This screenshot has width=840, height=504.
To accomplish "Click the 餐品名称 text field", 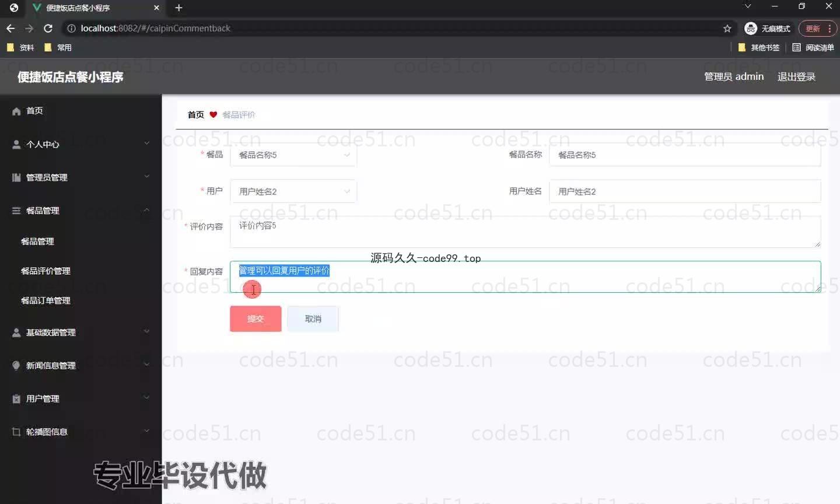I will (x=685, y=155).
